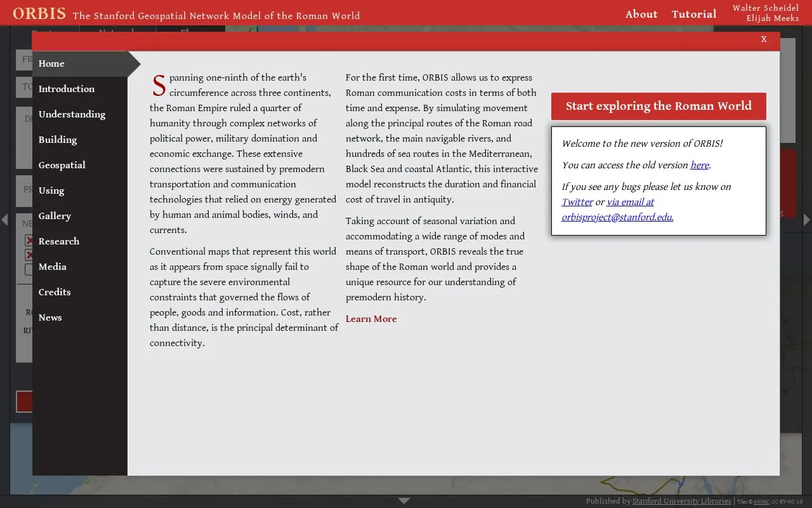Click Start exploring the Roman World button
Viewport: 812px width, 508px height.
click(x=658, y=106)
